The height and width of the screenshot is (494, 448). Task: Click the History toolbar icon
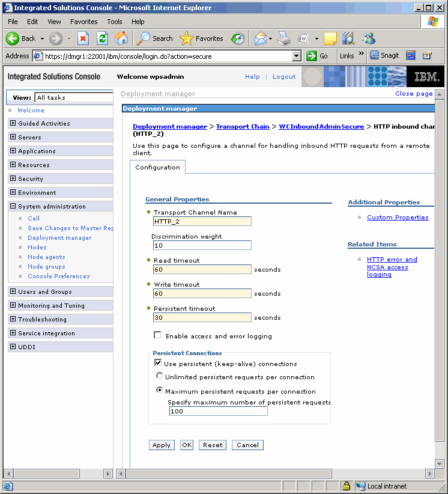238,38
